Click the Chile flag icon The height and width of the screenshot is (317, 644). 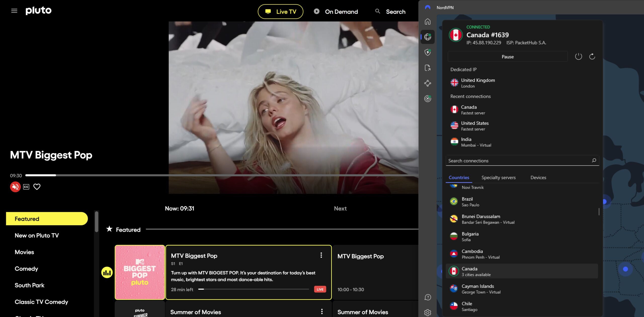pyautogui.click(x=454, y=306)
